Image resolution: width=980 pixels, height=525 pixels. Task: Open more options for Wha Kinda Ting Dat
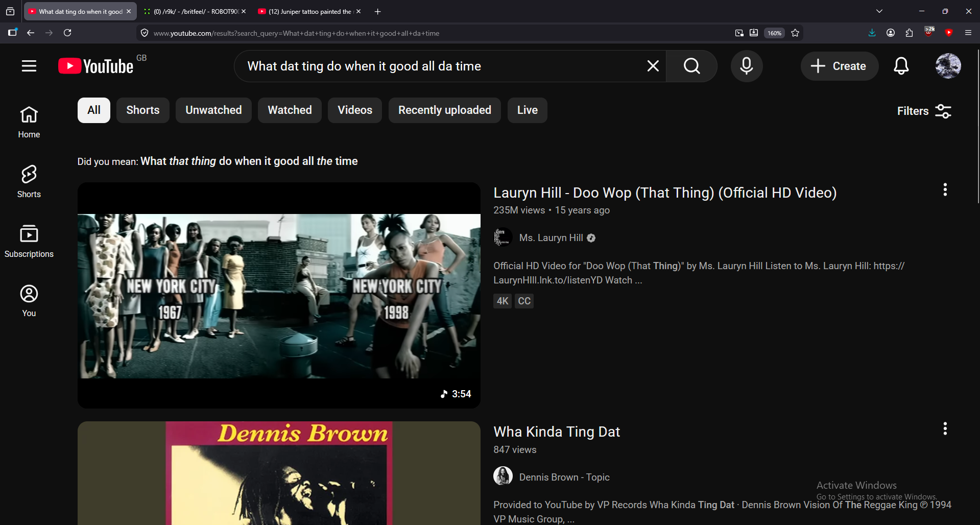pos(945,428)
